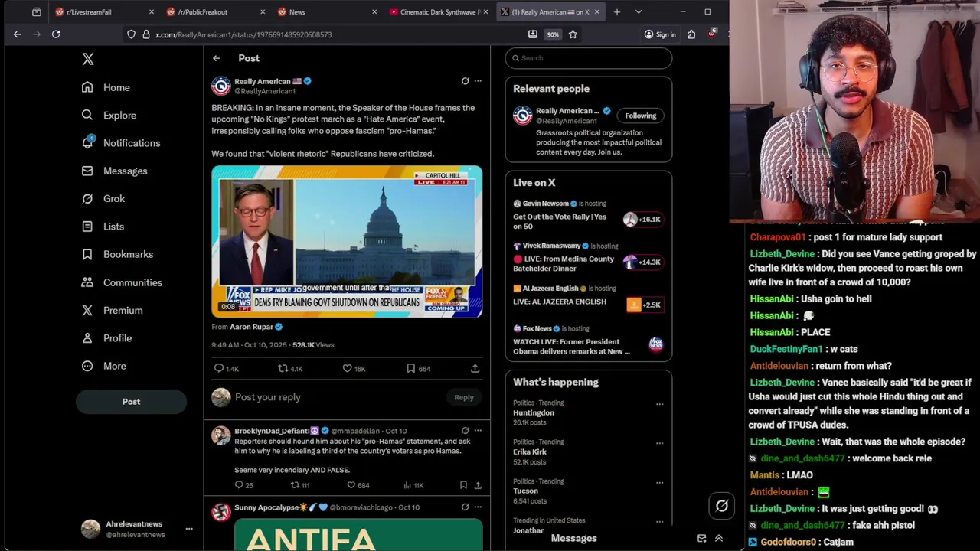Viewport: 980px width, 551px height.
Task: Click the Reply button
Action: coord(464,397)
